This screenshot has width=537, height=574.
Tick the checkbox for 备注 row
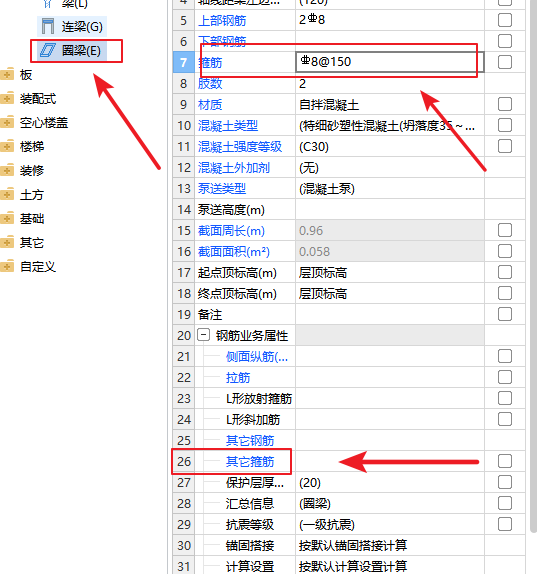tap(504, 314)
